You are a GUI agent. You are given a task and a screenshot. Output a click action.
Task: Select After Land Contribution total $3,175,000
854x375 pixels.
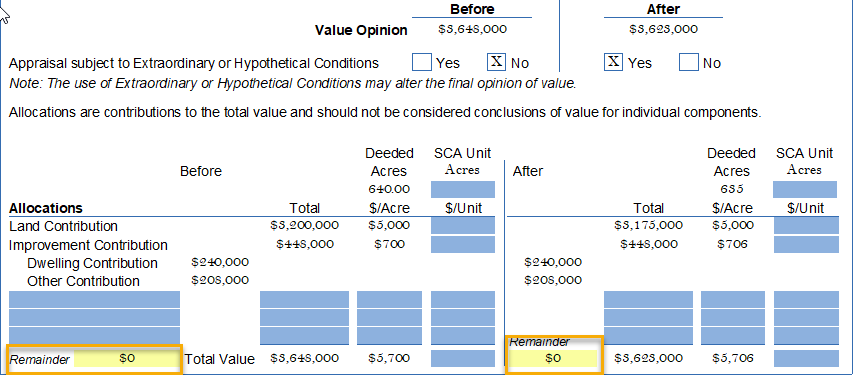pos(648,225)
